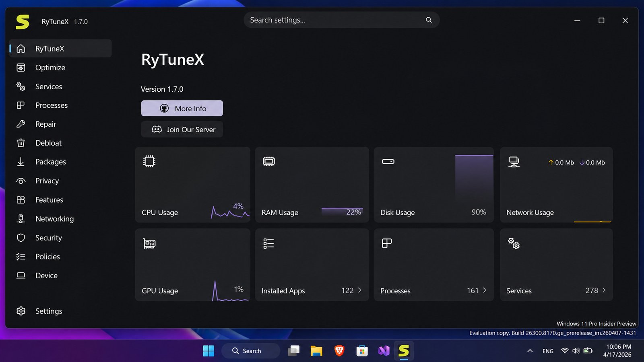Click the list icon on Installed Apps card
Image resolution: width=644 pixels, height=362 pixels.
point(268,243)
